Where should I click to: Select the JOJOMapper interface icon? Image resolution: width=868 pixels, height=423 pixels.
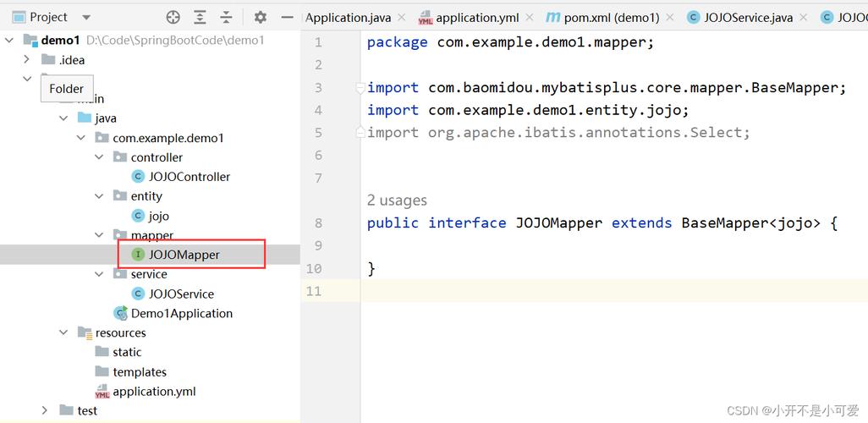(138, 255)
